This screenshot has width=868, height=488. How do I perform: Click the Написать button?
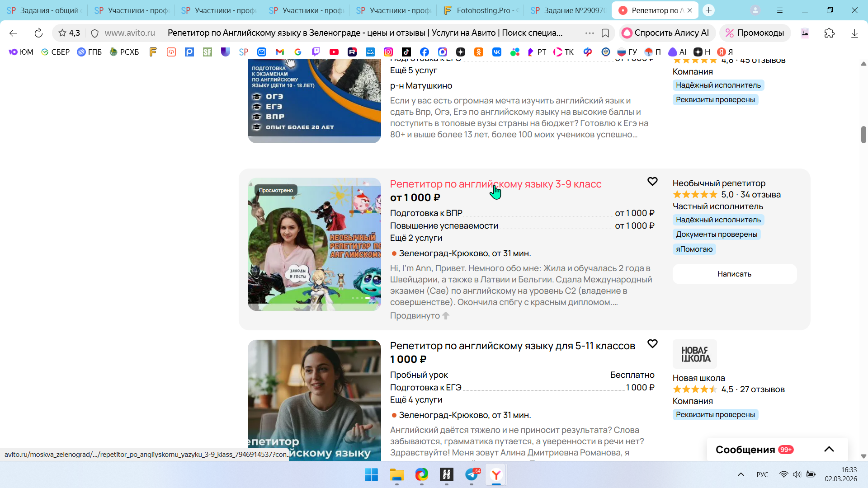[x=734, y=274]
